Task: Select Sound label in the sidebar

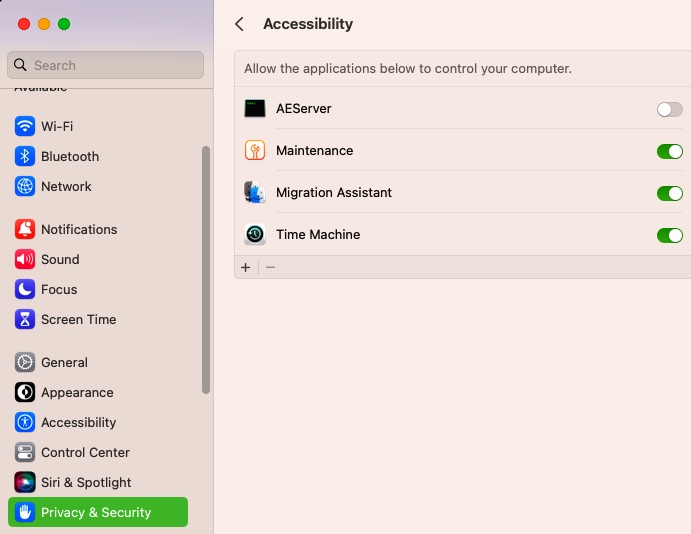Action: coord(60,260)
